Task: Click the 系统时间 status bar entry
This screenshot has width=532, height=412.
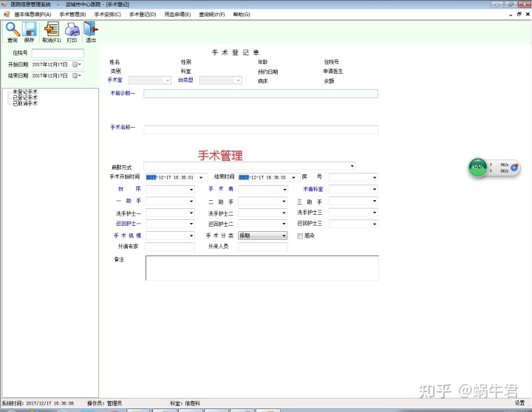Action: (38, 403)
